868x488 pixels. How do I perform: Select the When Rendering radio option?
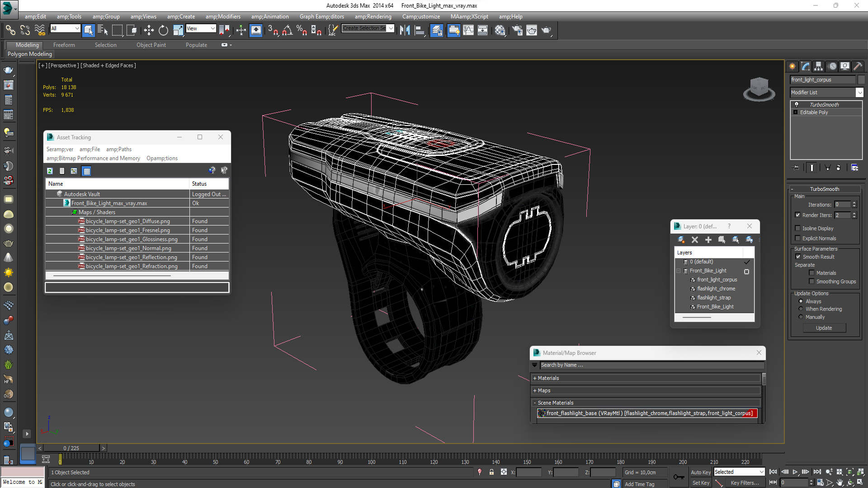click(801, 309)
